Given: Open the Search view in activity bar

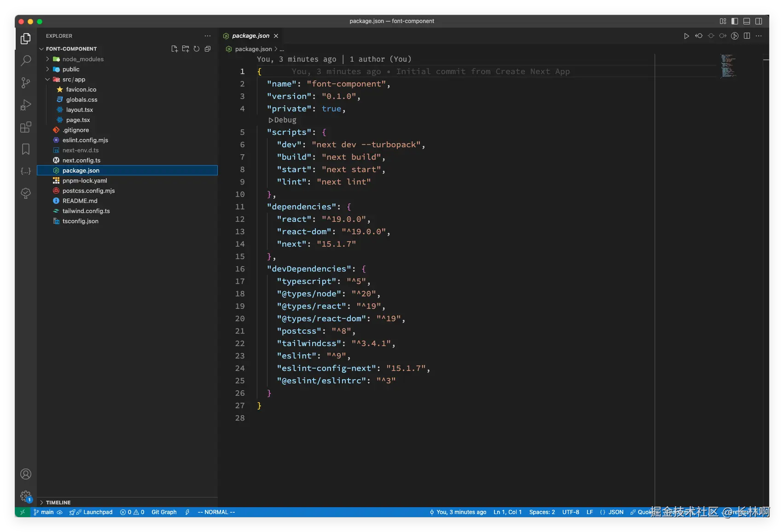Looking at the screenshot, I should [x=26, y=60].
